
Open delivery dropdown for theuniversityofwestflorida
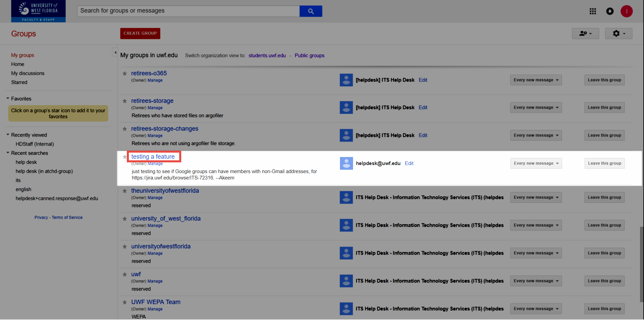(536, 197)
